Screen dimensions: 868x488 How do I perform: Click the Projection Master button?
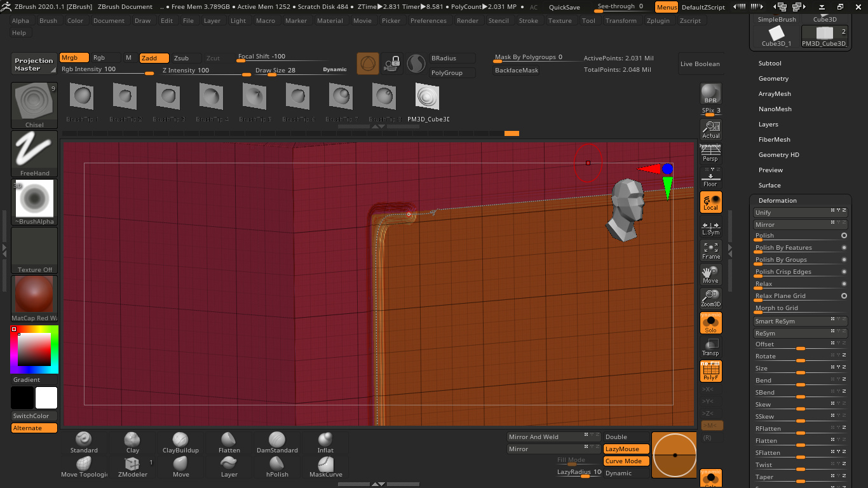(34, 64)
